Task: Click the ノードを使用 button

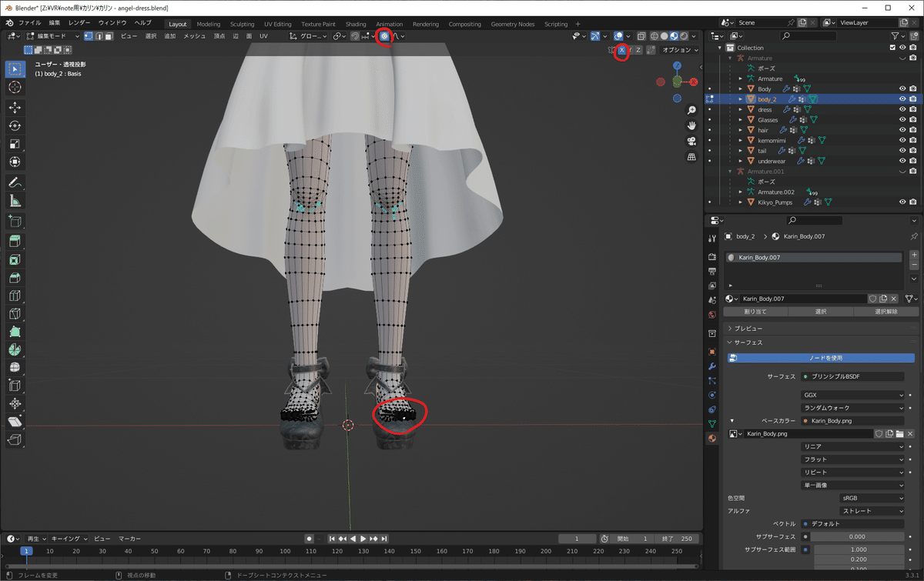Action: (822, 358)
